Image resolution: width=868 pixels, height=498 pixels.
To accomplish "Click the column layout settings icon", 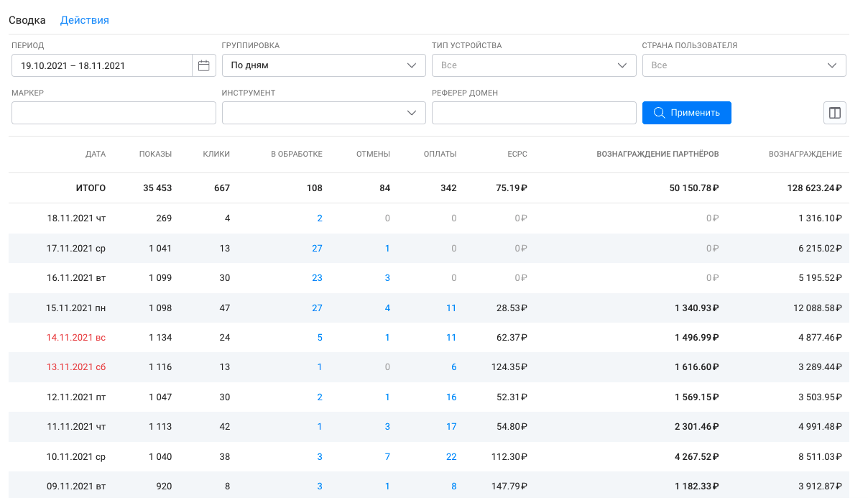I will (834, 113).
